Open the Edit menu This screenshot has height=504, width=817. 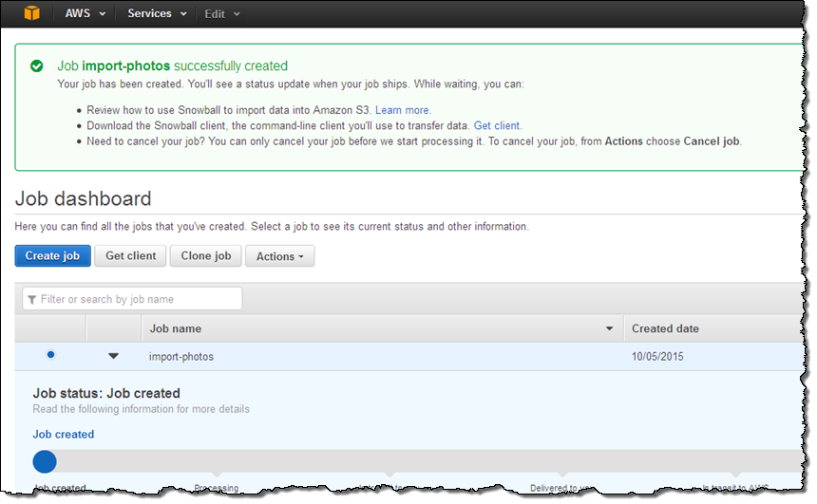(x=222, y=14)
